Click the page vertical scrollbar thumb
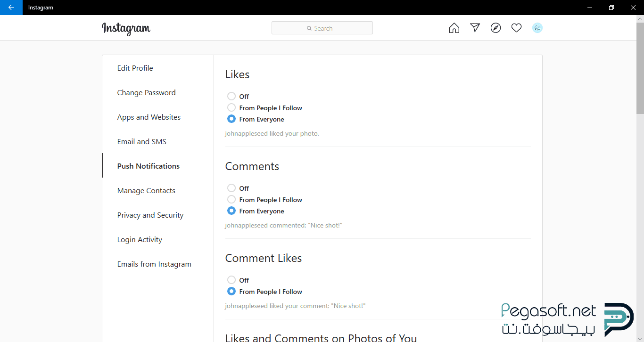 click(x=640, y=67)
